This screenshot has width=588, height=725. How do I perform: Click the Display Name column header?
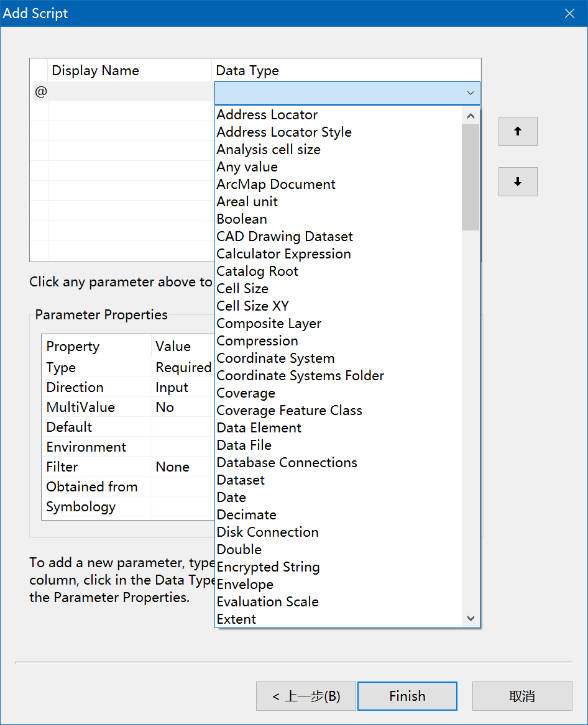(x=130, y=70)
